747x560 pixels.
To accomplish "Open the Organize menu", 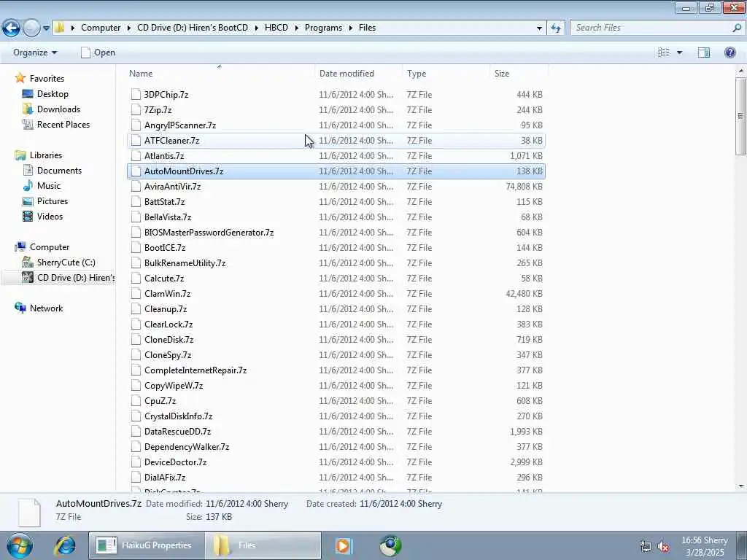I will [35, 52].
